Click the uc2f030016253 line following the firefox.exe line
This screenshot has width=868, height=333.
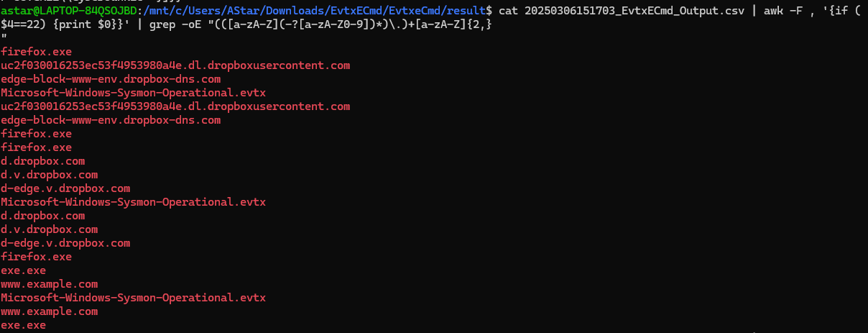[175, 65]
